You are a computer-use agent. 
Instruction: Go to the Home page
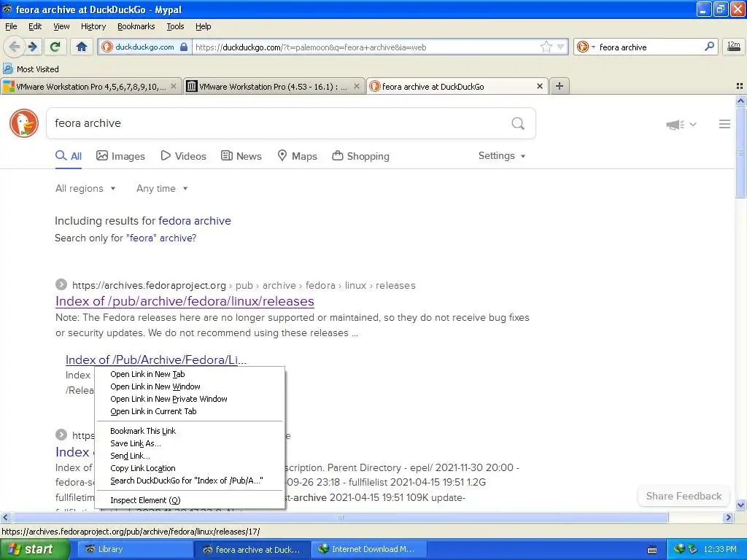tap(82, 47)
